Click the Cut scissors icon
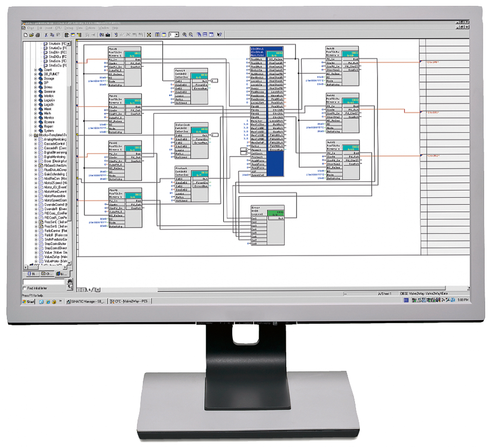 point(46,35)
